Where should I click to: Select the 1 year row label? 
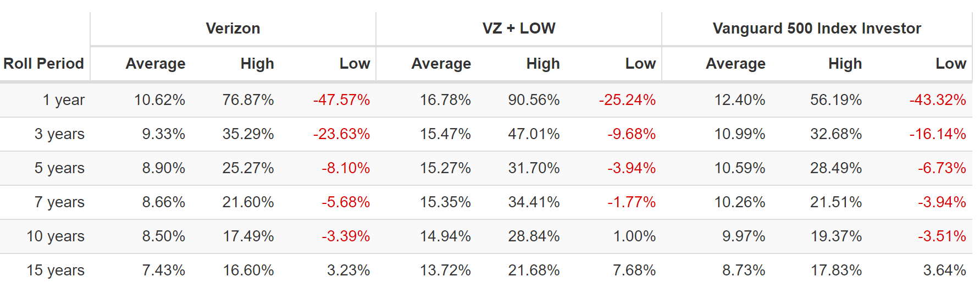pos(64,100)
